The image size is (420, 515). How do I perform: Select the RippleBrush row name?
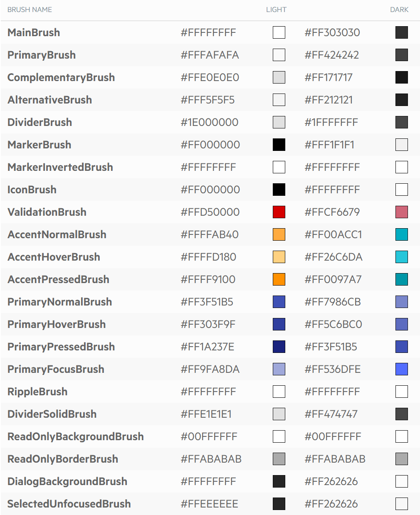[37, 392]
